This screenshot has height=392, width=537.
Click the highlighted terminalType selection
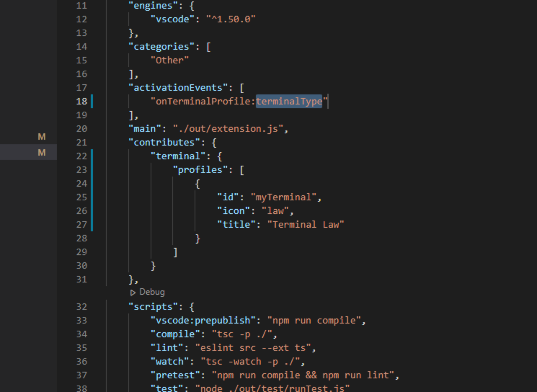(289, 101)
